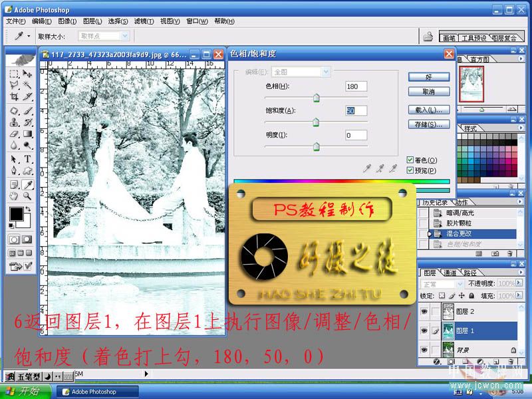Viewport: 532px width, 399px height.
Task: Select the Crop tool
Action: click(14, 96)
